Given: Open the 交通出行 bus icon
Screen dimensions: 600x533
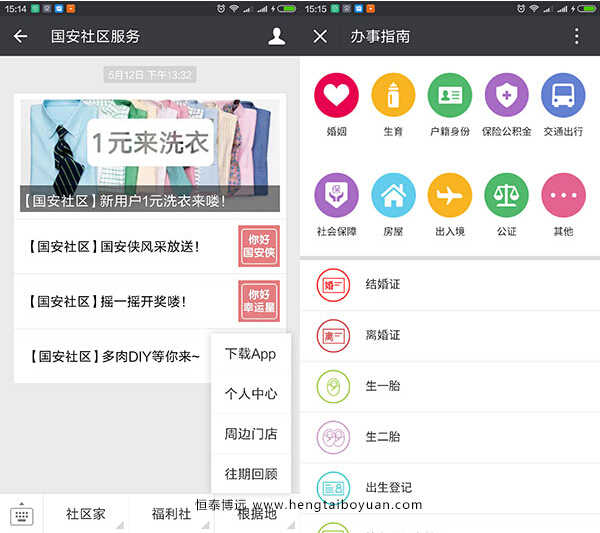Looking at the screenshot, I should point(563,96).
